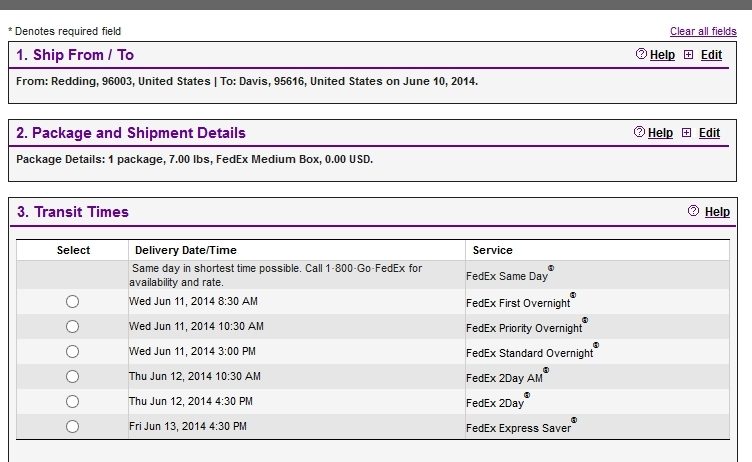Open the Edit link for Ship From/To
752x462 pixels.
click(x=711, y=55)
